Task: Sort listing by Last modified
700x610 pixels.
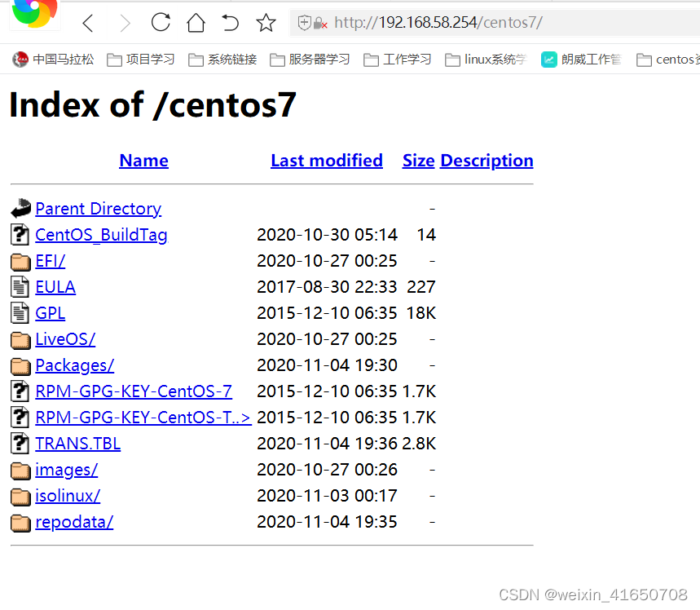Action: (326, 160)
